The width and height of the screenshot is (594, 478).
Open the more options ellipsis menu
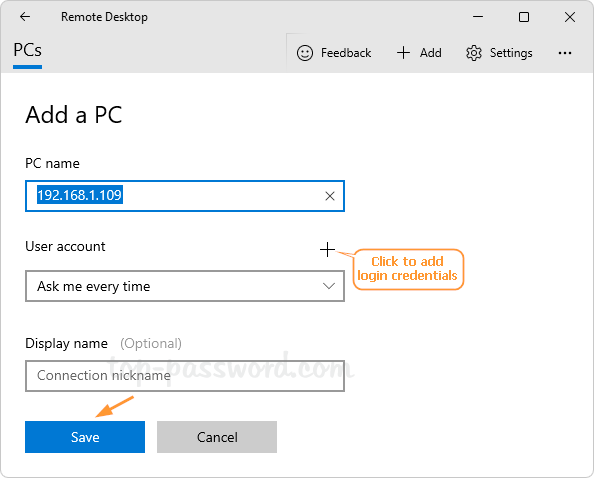click(565, 53)
